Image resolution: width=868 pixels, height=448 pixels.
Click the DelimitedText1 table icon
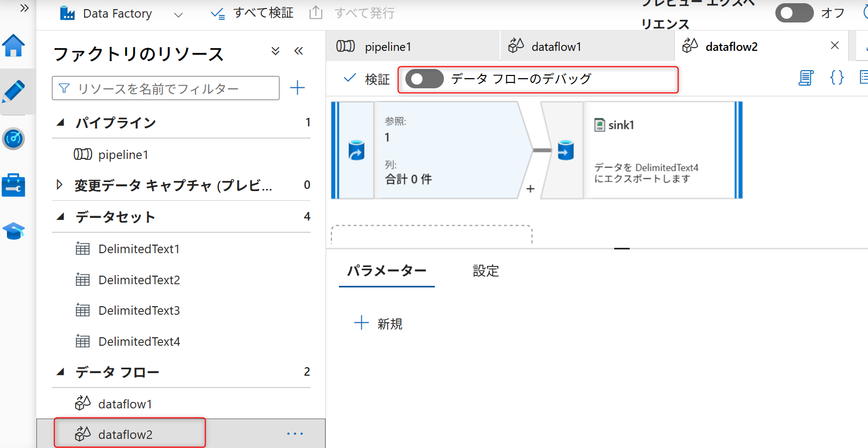point(82,249)
